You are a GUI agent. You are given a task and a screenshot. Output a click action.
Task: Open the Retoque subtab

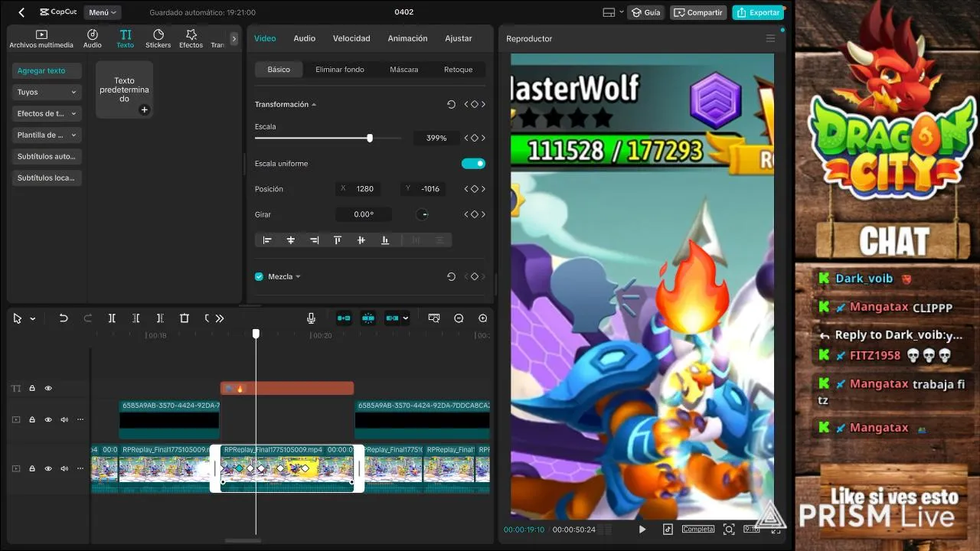pos(459,70)
